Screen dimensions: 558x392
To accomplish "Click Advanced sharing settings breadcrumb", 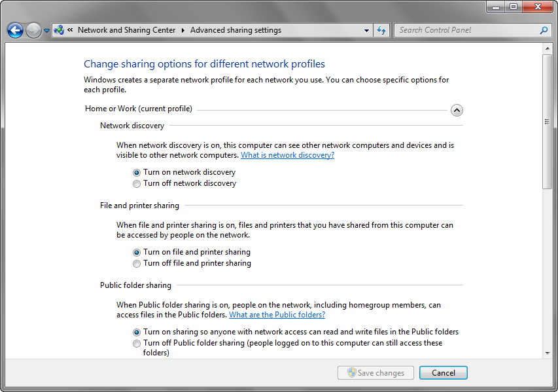I will (x=235, y=30).
